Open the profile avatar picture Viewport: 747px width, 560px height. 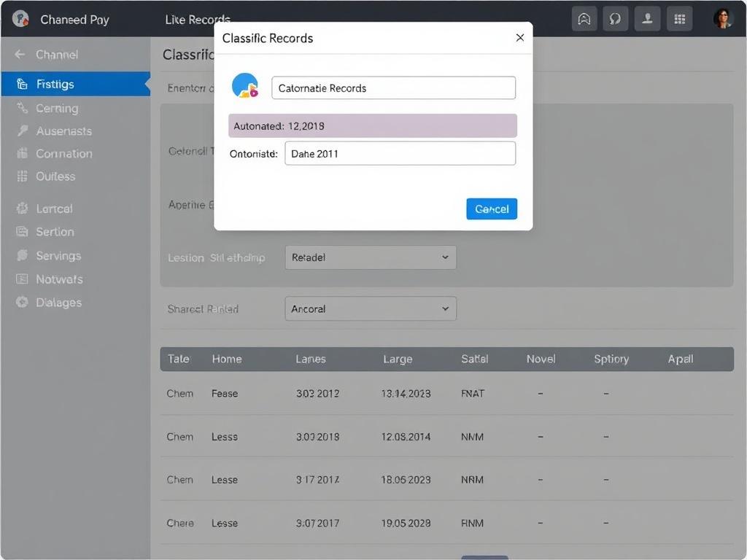tap(722, 19)
